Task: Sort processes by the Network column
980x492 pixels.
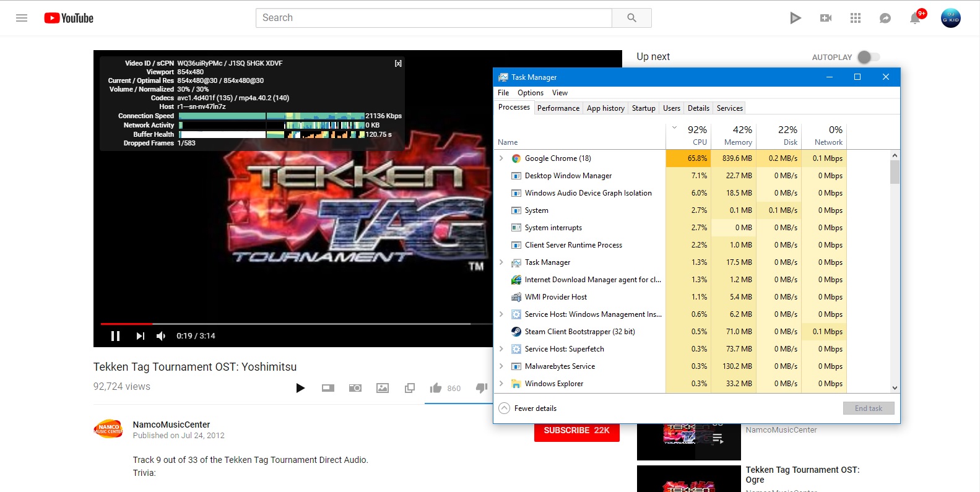Action: click(824, 136)
